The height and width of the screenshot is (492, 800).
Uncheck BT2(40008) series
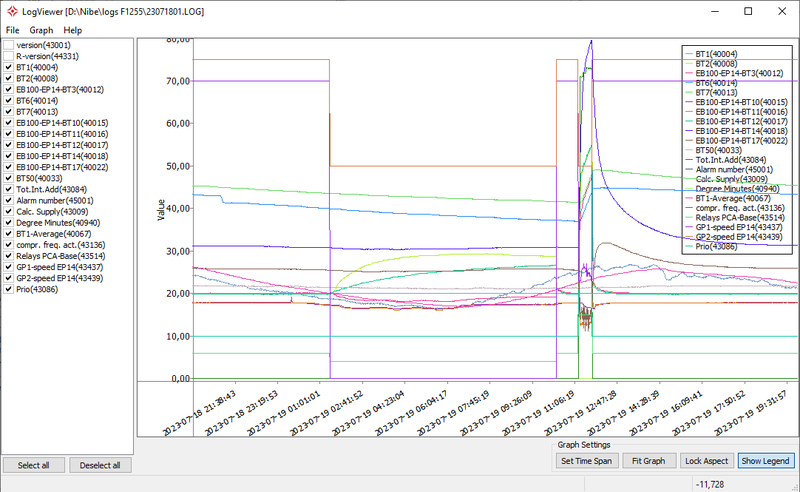8,78
